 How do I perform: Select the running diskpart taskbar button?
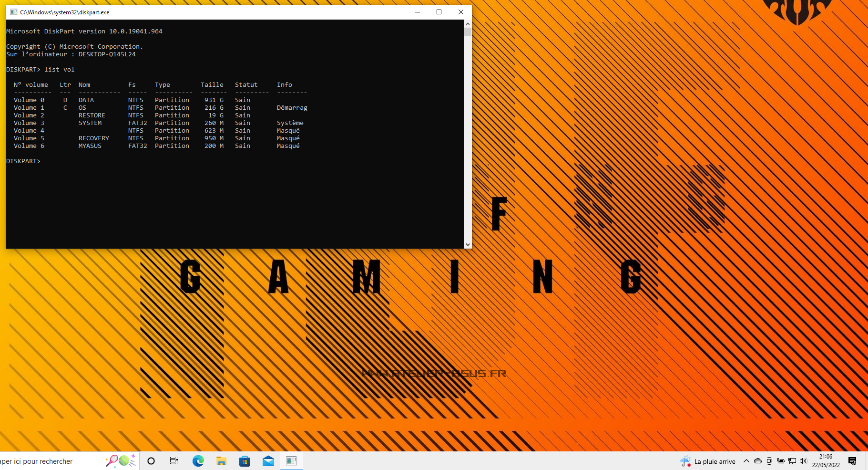291,460
